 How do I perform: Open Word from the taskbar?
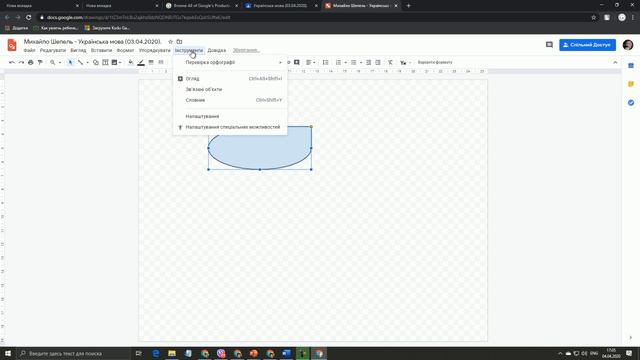pyautogui.click(x=286, y=353)
